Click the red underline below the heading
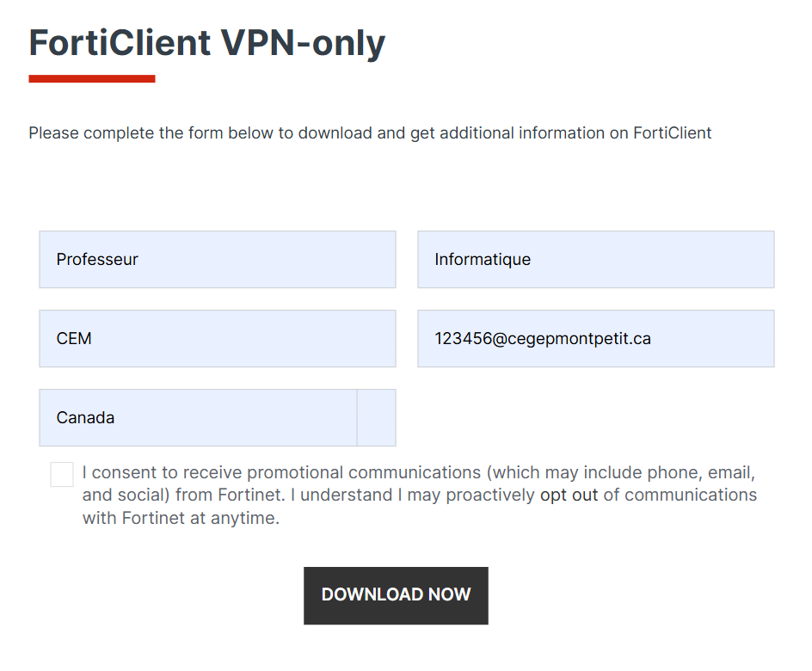The width and height of the screenshot is (812, 671). [x=92, y=79]
